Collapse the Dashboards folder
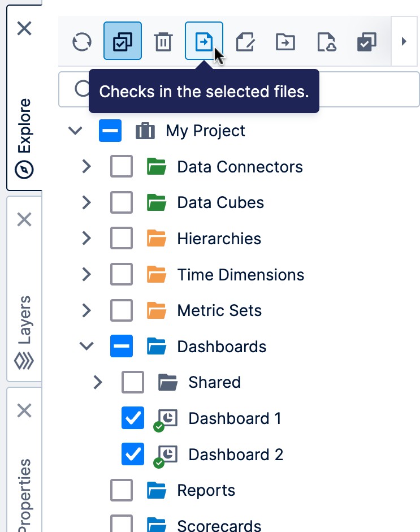Image resolution: width=420 pixels, height=532 pixels. pyautogui.click(x=86, y=347)
